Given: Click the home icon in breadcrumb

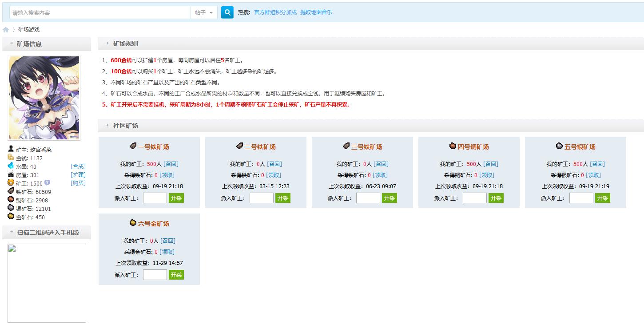Looking at the screenshot, I should tap(6, 30).
